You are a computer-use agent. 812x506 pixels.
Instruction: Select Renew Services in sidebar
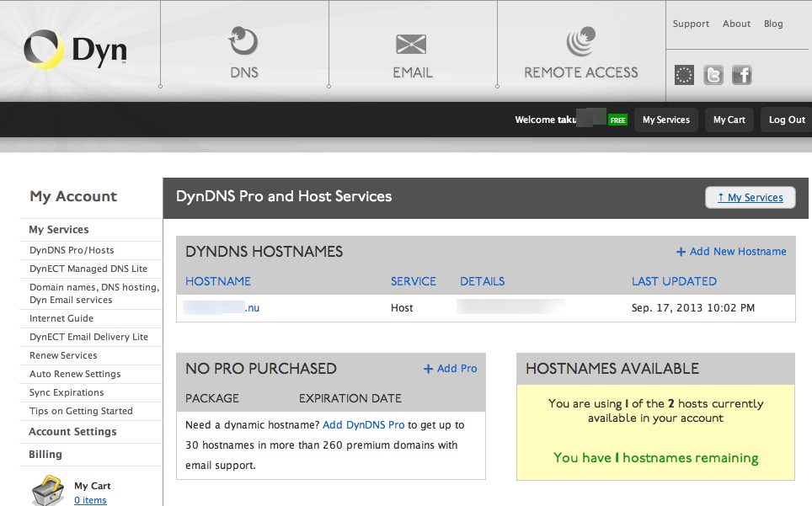tap(63, 355)
